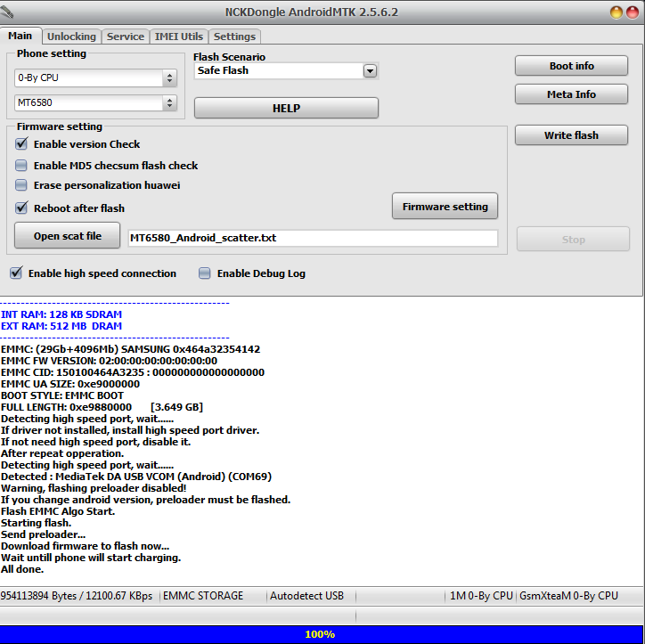Viewport: 645px width, 644px height.
Task: Close the NCKDongle window
Action: click(x=632, y=12)
